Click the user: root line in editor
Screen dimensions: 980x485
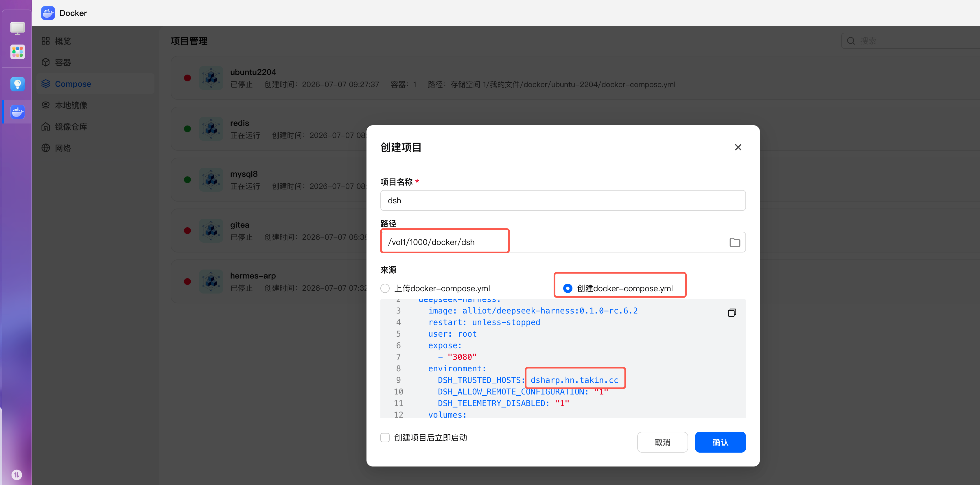pos(452,334)
